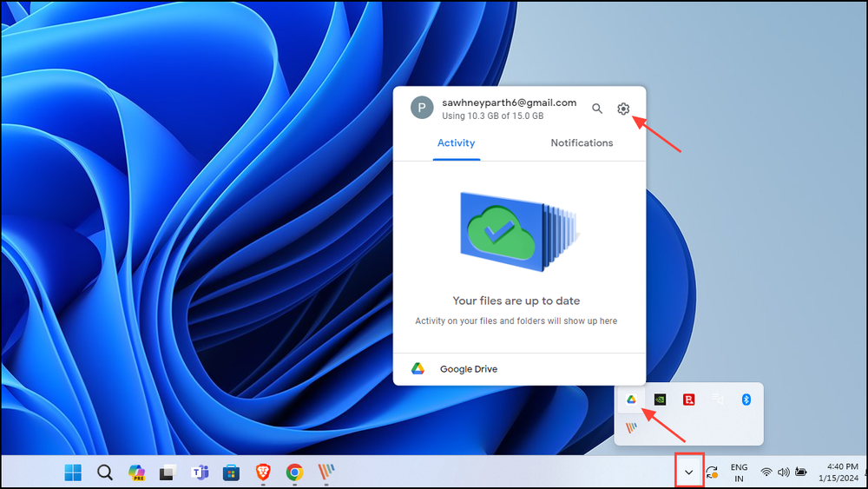Open taskbar Search
The height and width of the screenshot is (489, 868).
click(105, 472)
